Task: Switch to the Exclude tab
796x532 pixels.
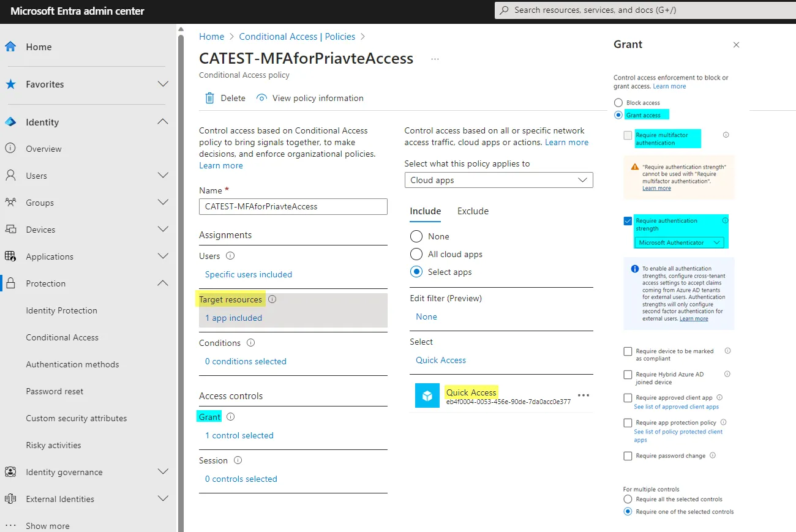Action: (473, 211)
